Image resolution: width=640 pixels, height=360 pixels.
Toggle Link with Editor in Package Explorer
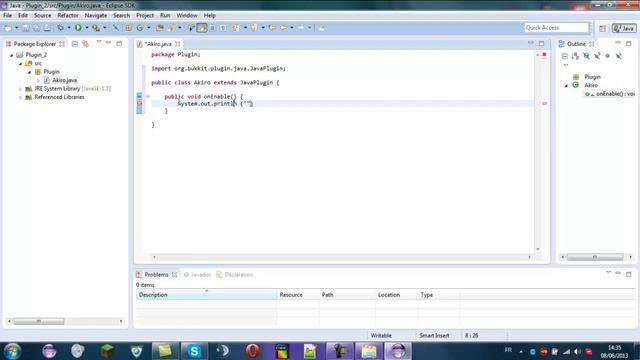85,44
